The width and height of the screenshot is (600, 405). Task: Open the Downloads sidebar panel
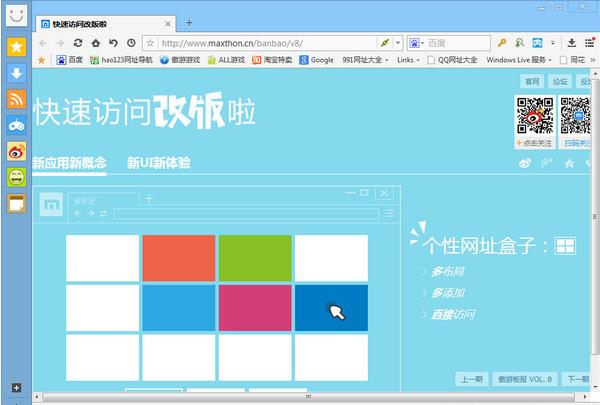[x=16, y=73]
